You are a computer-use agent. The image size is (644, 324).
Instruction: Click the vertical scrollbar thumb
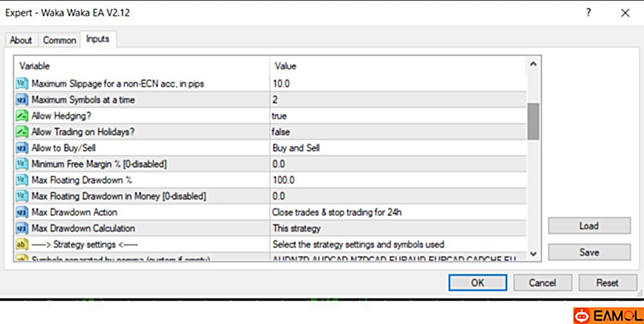533,122
